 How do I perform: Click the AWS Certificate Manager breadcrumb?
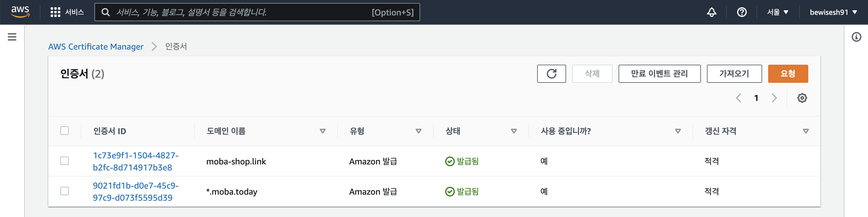point(96,47)
